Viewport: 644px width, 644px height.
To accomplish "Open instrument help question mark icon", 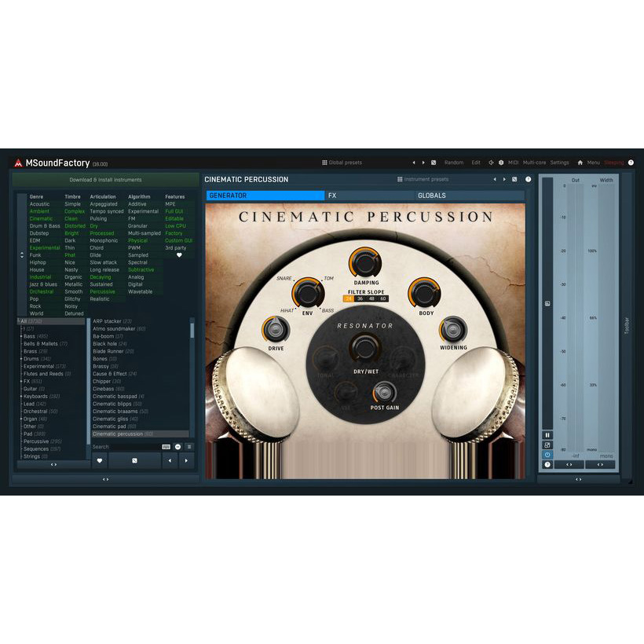I will click(529, 180).
